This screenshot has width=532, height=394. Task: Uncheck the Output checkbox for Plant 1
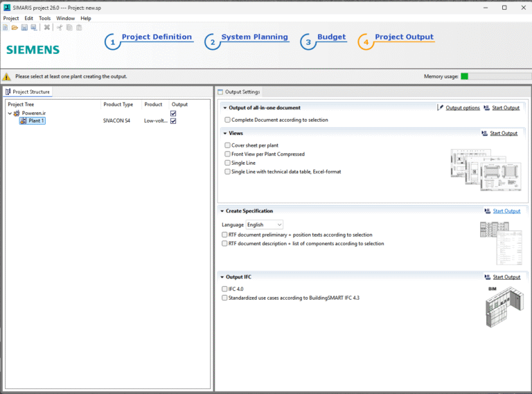coord(173,120)
